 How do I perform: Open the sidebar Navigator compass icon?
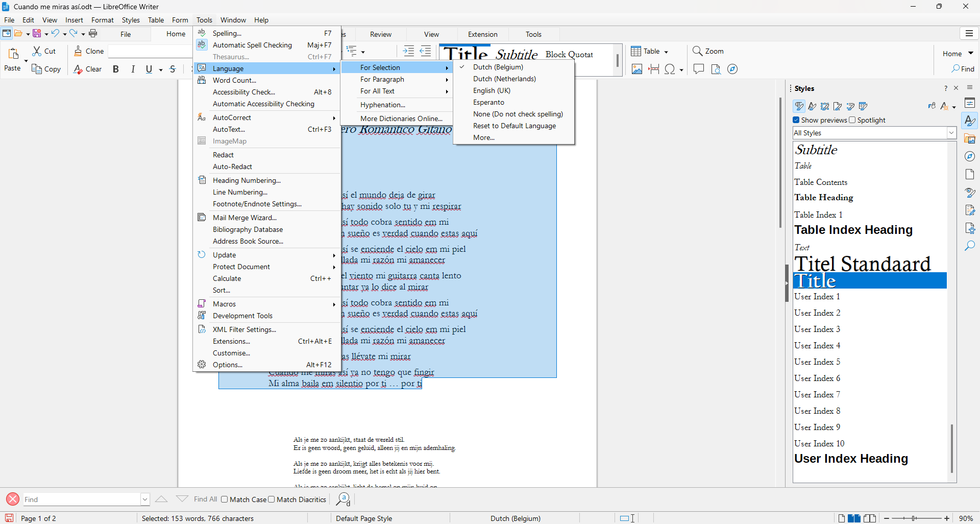pos(970,156)
